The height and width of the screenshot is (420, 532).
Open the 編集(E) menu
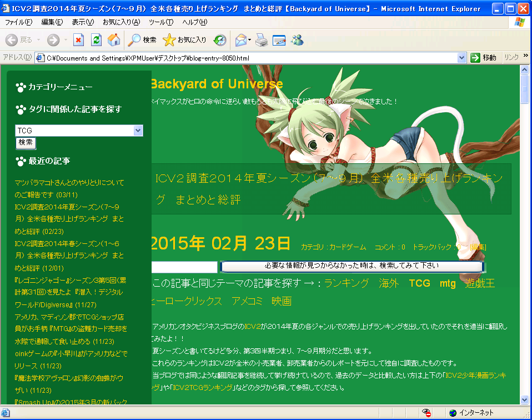(52, 22)
